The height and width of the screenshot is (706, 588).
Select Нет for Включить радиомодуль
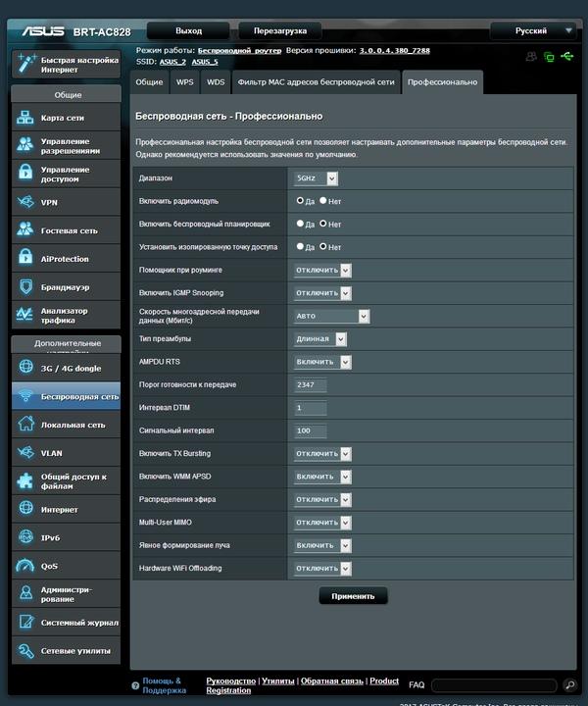pyautogui.click(x=323, y=200)
